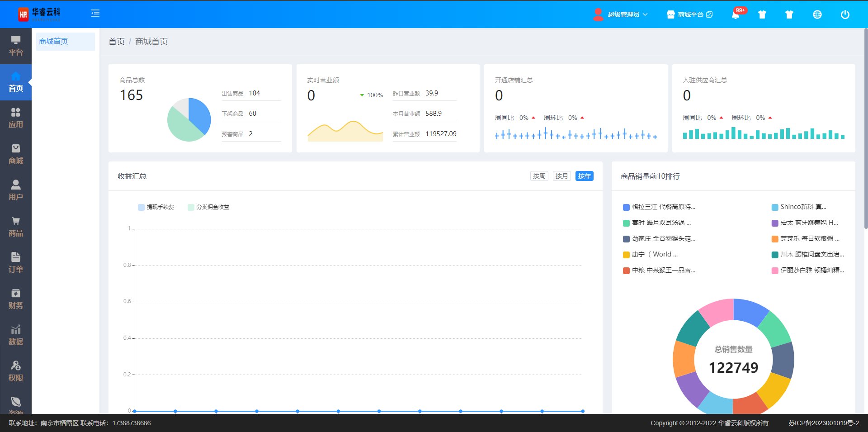This screenshot has height=432, width=868.
Task: Open the 数据 data sidebar section
Action: tap(16, 335)
